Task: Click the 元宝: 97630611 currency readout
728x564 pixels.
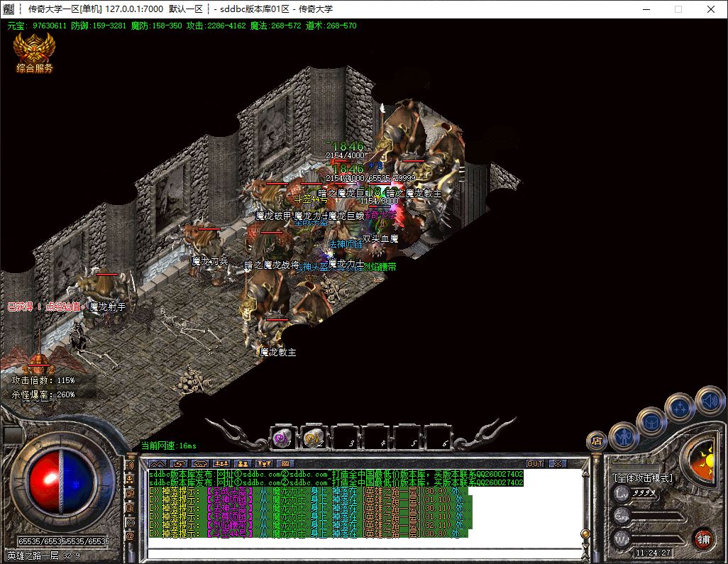Action: tap(37, 26)
